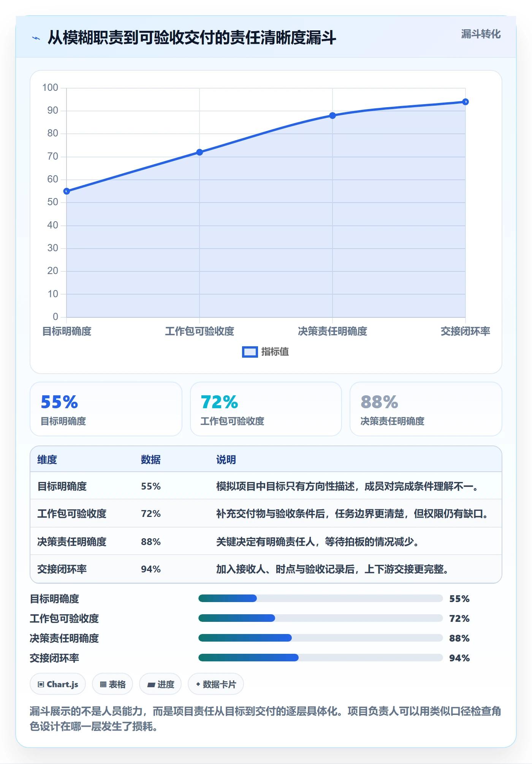The width and height of the screenshot is (532, 764).
Task: Click the 55% 目标明确度 data card
Action: pos(106,409)
